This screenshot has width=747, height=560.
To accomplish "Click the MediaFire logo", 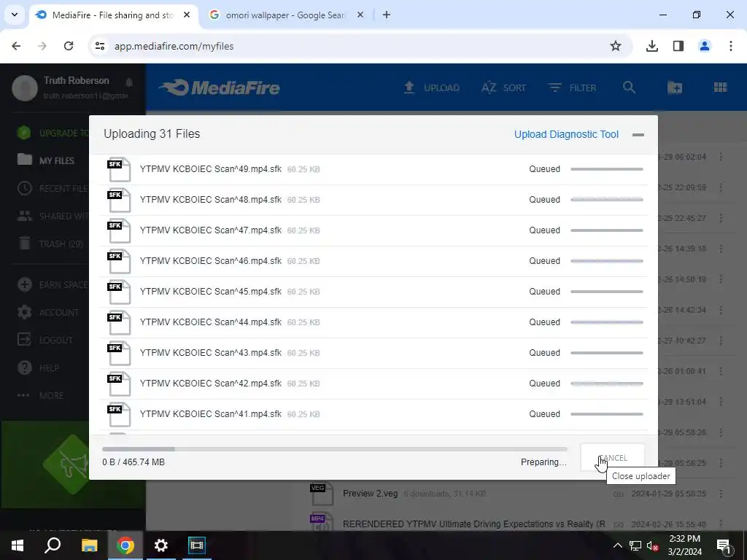I will point(219,87).
